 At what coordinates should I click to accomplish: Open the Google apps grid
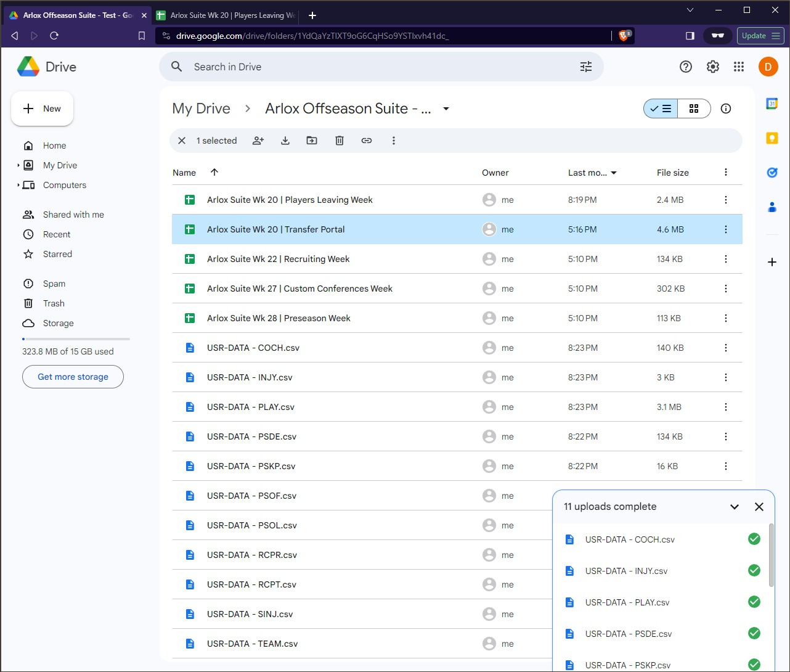[739, 67]
